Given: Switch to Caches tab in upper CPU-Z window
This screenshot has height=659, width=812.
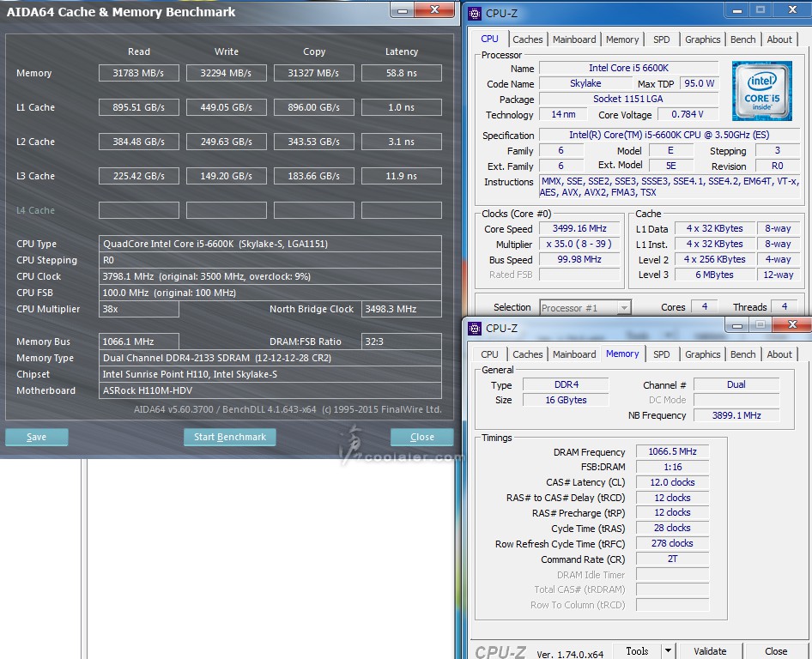Looking at the screenshot, I should click(x=527, y=39).
